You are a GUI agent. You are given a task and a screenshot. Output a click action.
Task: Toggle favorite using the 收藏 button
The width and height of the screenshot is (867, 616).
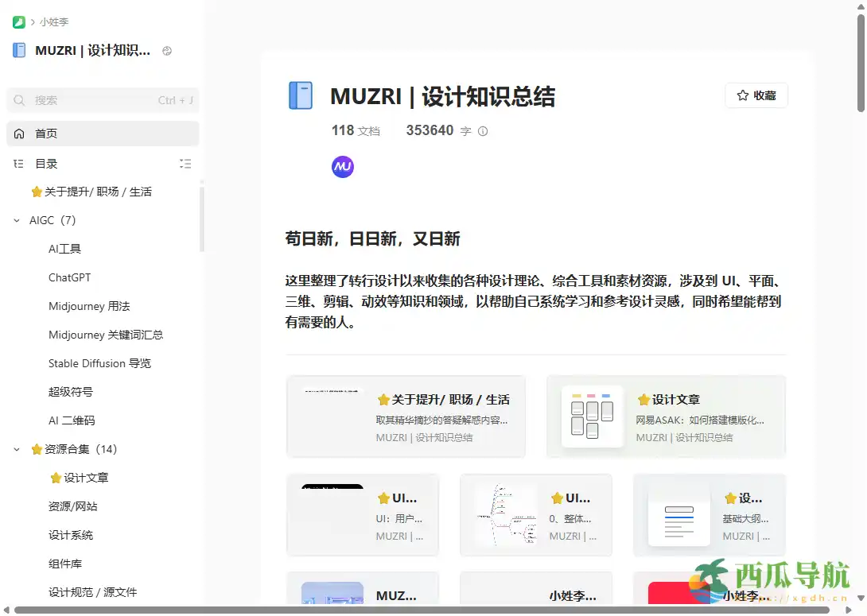(x=756, y=95)
